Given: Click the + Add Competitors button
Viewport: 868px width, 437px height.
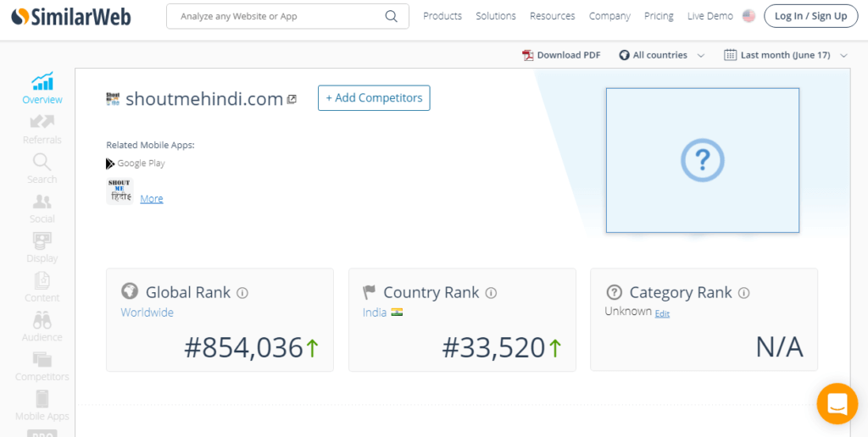Looking at the screenshot, I should pos(374,98).
